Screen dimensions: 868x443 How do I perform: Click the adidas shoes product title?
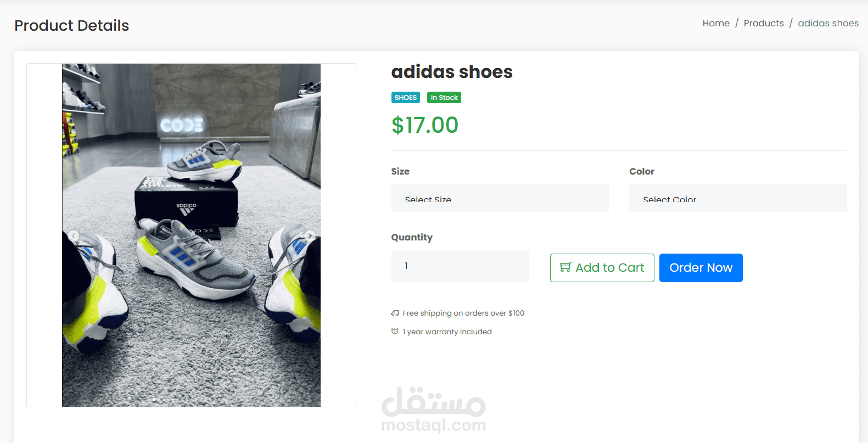[x=452, y=72]
